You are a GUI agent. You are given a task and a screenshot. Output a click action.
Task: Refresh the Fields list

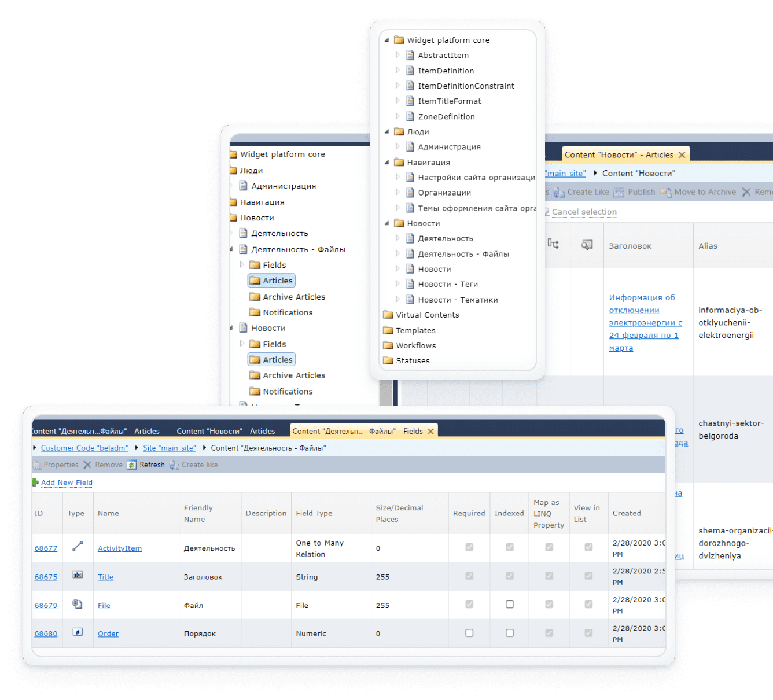click(146, 465)
